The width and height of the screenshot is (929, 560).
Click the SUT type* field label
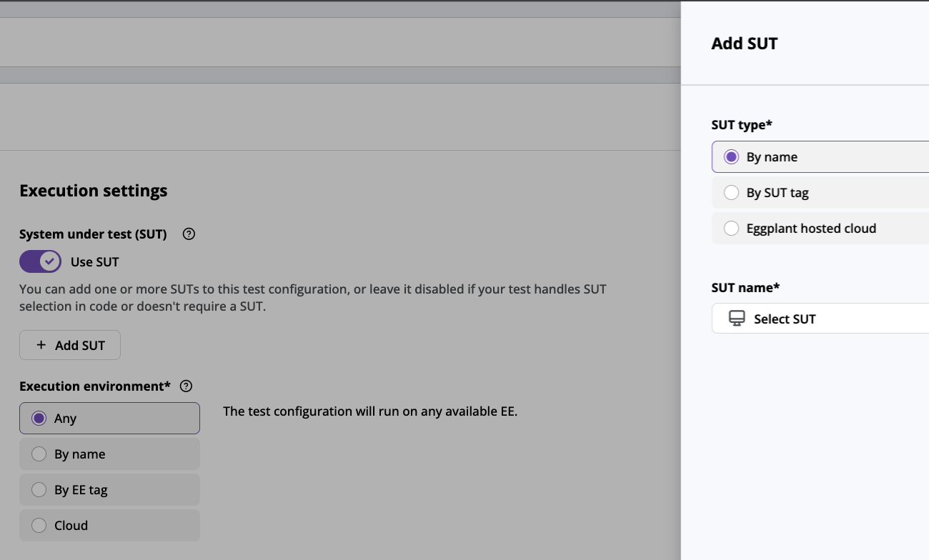click(x=742, y=125)
